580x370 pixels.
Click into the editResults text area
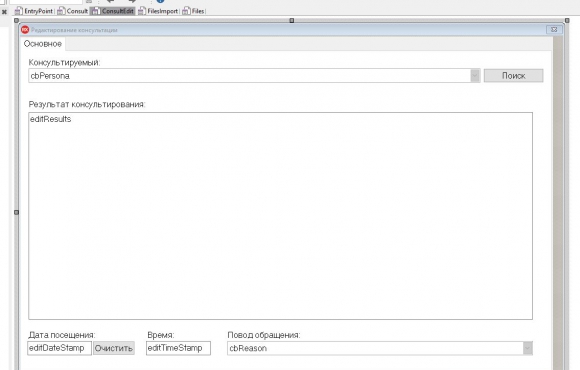280,216
